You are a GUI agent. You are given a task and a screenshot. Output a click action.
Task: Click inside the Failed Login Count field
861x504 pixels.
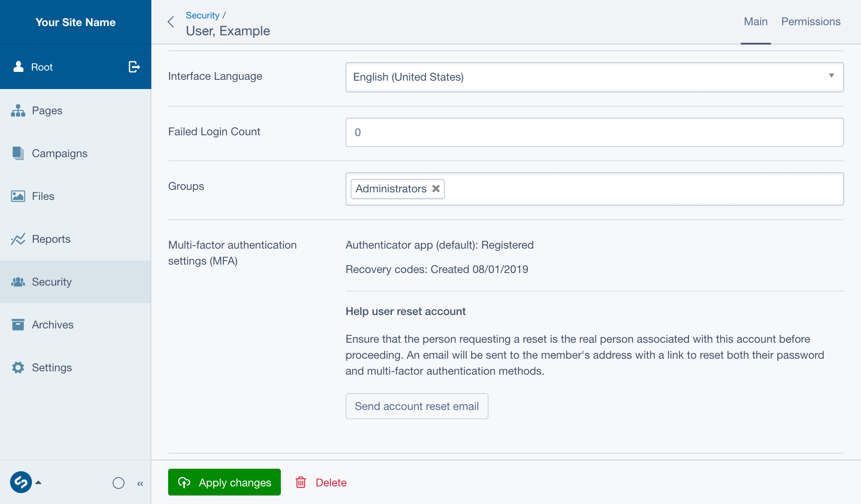pyautogui.click(x=594, y=132)
